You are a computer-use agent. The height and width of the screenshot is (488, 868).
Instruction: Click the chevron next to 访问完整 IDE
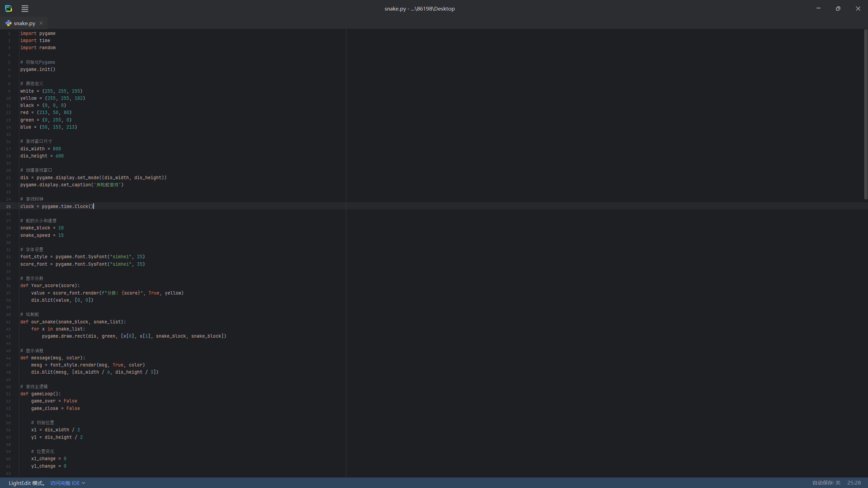[83, 483]
